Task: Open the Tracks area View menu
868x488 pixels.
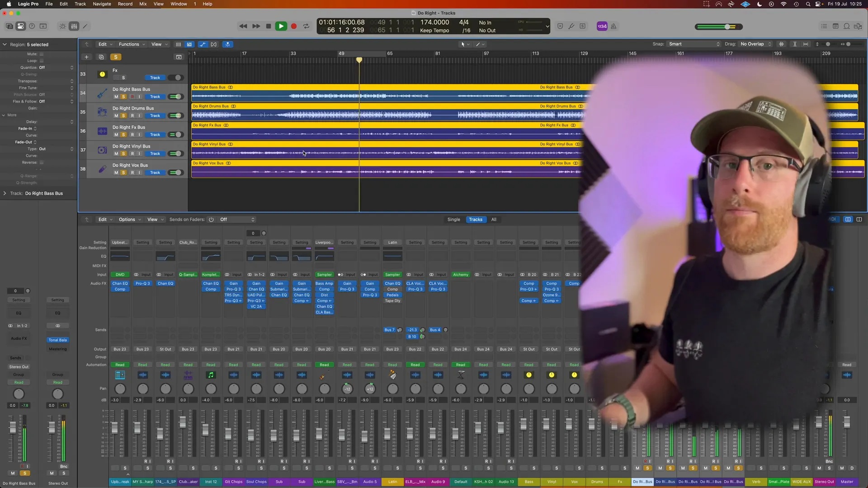Action: (159, 44)
